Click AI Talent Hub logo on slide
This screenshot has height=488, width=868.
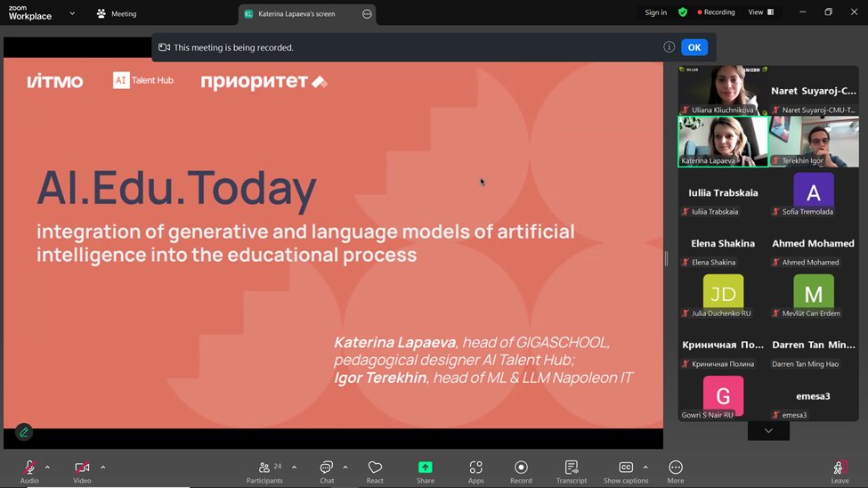point(143,80)
